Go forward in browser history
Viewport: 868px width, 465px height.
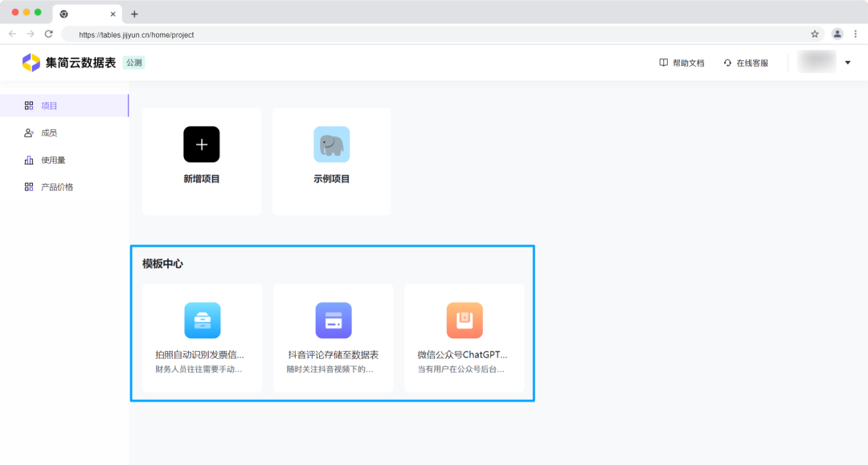coord(31,35)
